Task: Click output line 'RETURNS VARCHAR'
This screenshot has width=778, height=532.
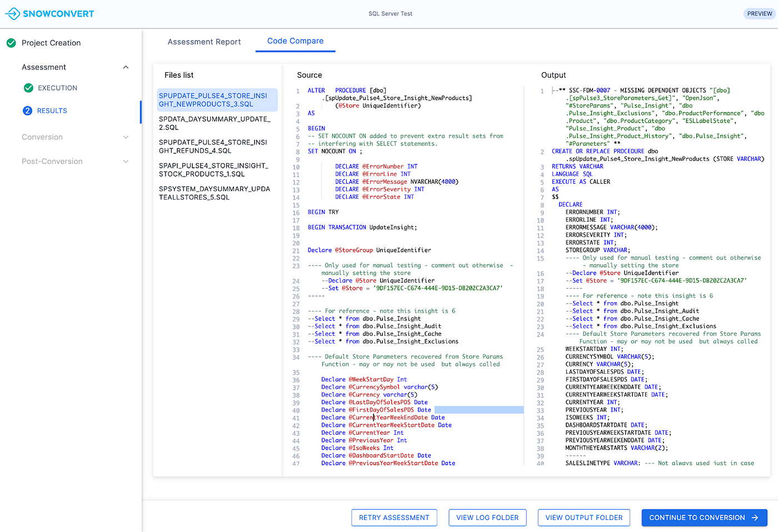Action: 577,166
